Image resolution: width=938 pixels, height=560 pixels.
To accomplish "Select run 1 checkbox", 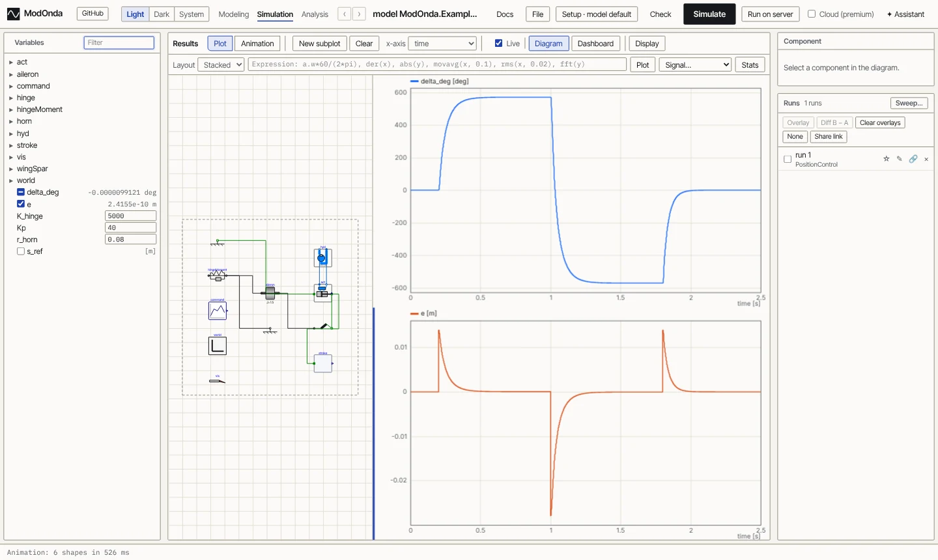I will 788,159.
